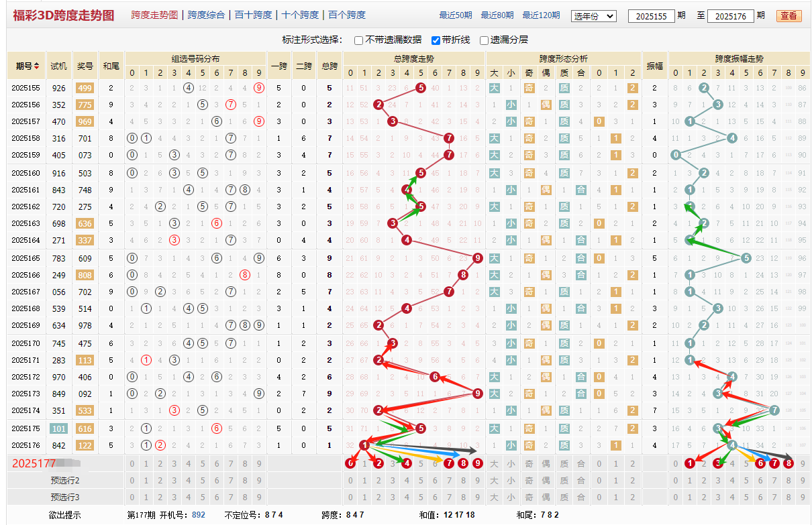Click teal ball 3 in row 2025156 跨度振幅走势

coord(718,104)
